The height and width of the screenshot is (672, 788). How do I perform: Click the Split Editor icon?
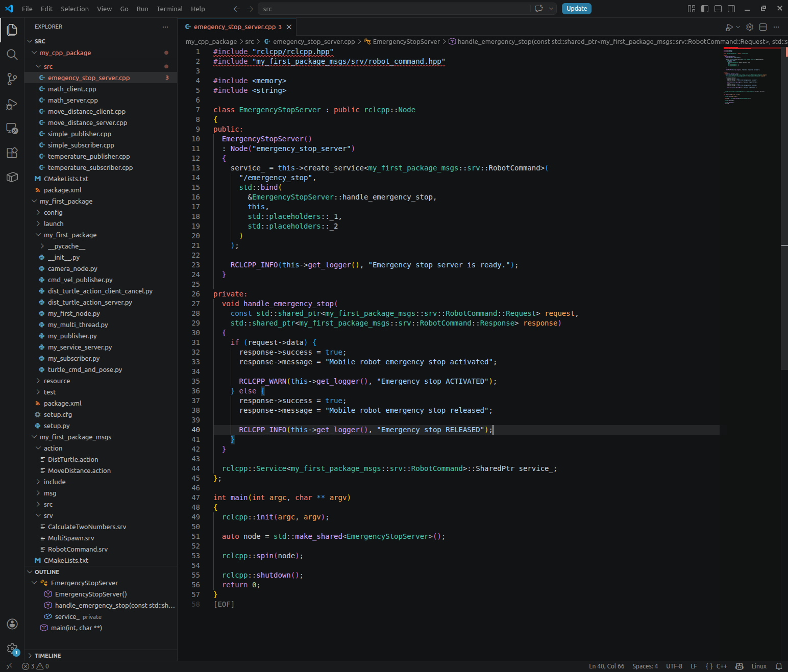(763, 27)
